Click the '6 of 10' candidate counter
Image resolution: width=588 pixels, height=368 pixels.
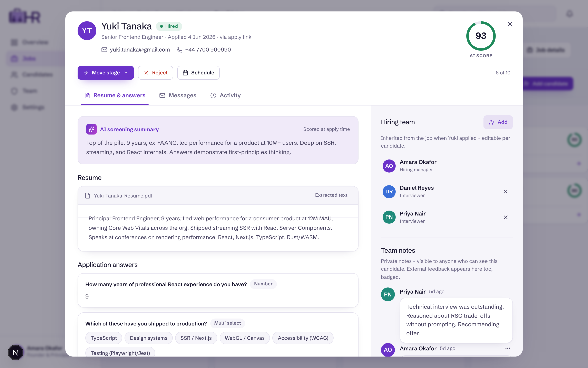pyautogui.click(x=503, y=73)
